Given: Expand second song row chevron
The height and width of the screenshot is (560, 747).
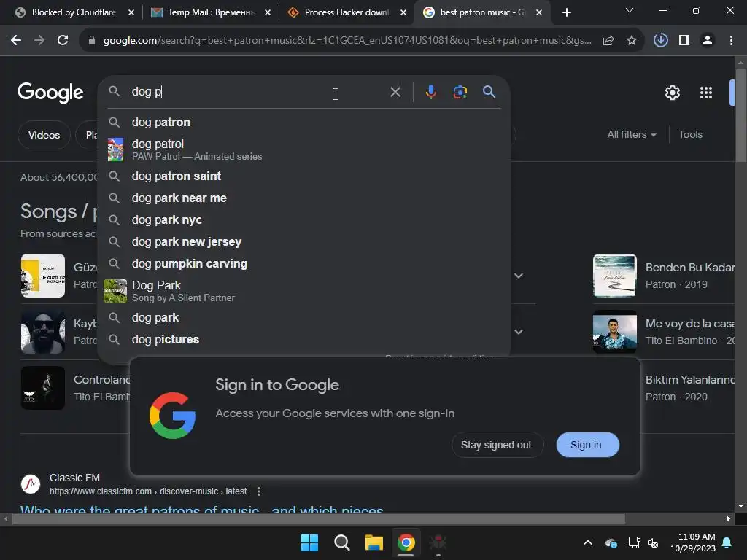Looking at the screenshot, I should 519,332.
